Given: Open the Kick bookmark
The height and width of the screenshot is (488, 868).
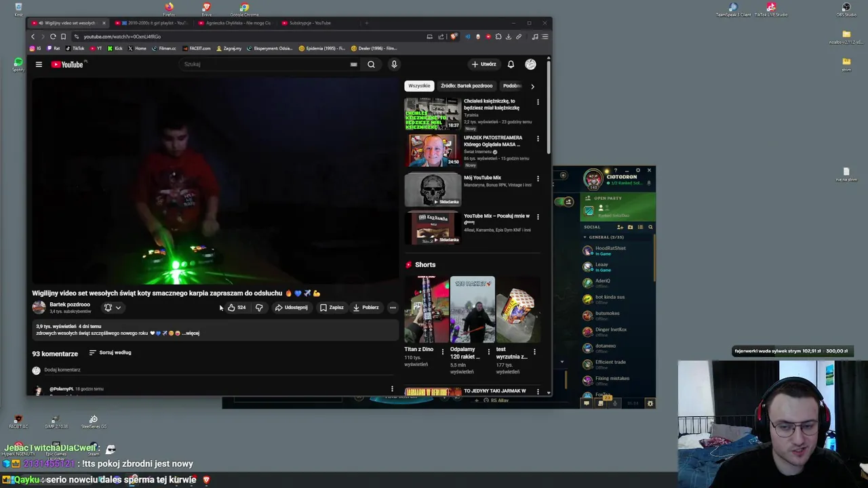Looking at the screenshot, I should 114,49.
